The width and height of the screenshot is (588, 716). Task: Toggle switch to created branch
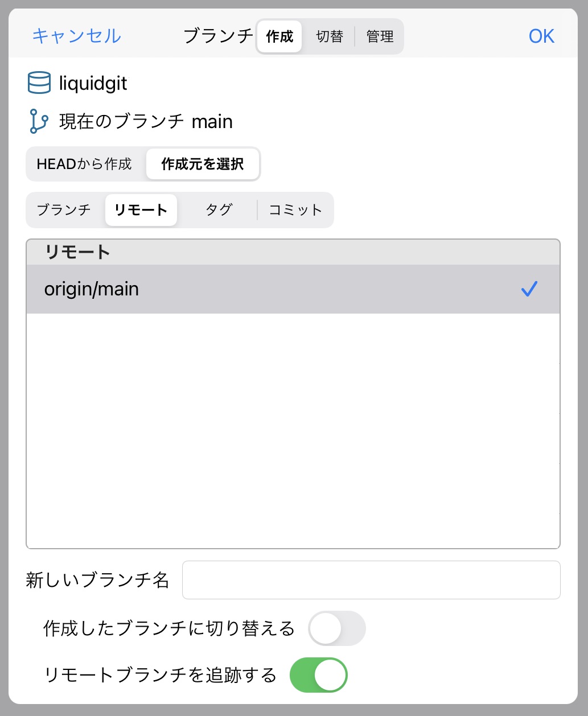pos(336,628)
